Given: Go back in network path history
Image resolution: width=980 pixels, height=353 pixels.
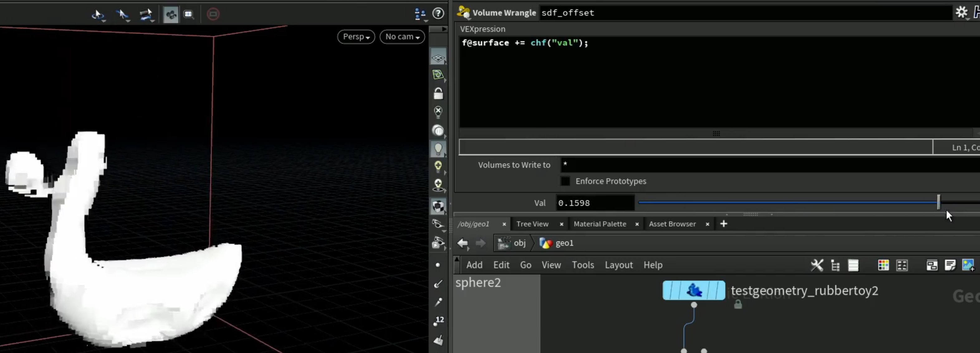Looking at the screenshot, I should 463,243.
